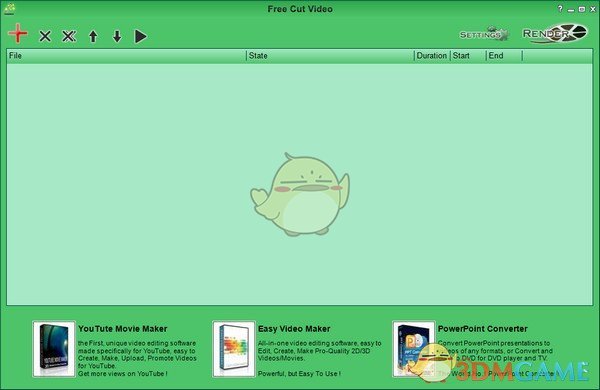Click the play preview triangle icon

tap(141, 36)
